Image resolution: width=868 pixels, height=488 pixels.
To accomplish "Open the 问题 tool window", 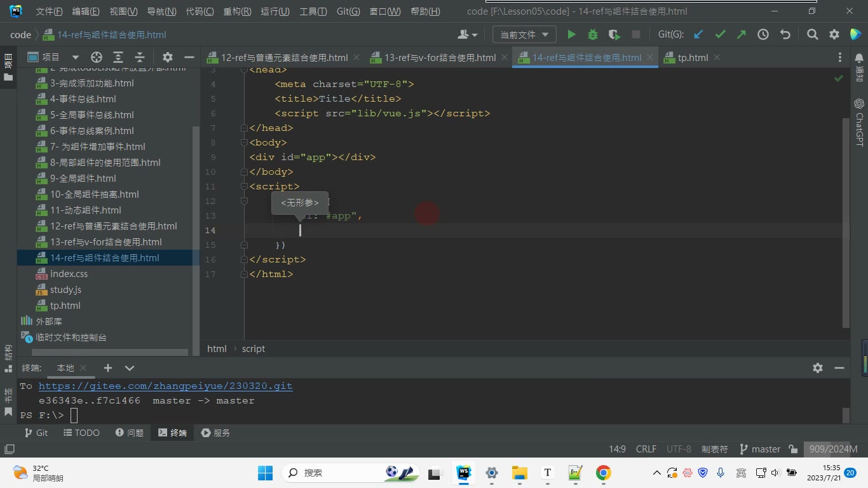I will (130, 433).
